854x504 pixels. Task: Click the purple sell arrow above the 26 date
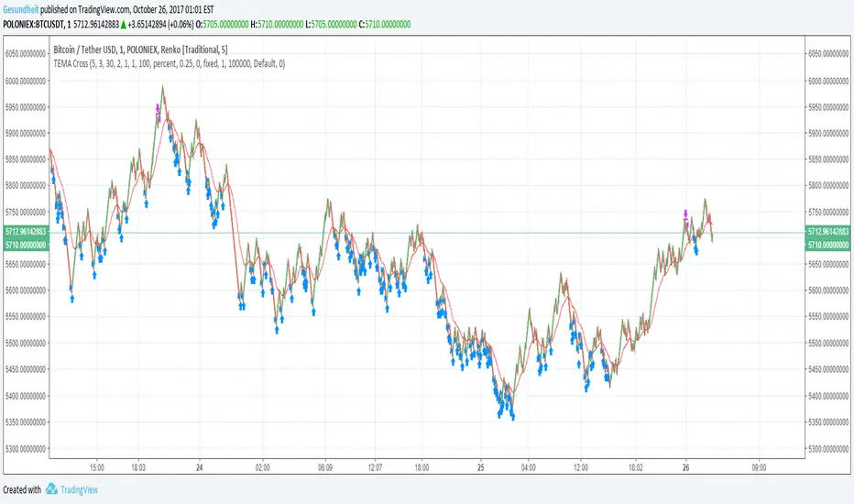[685, 216]
